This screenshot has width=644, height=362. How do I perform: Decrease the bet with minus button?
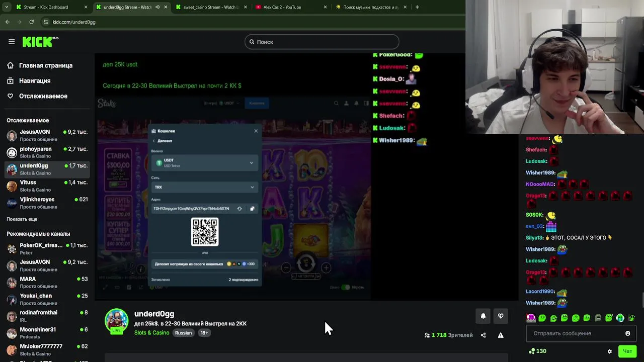(x=286, y=267)
